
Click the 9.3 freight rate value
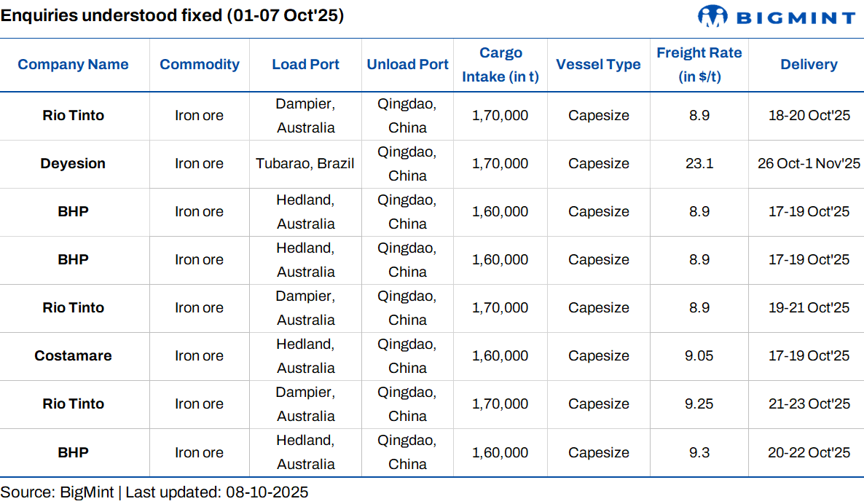click(699, 452)
